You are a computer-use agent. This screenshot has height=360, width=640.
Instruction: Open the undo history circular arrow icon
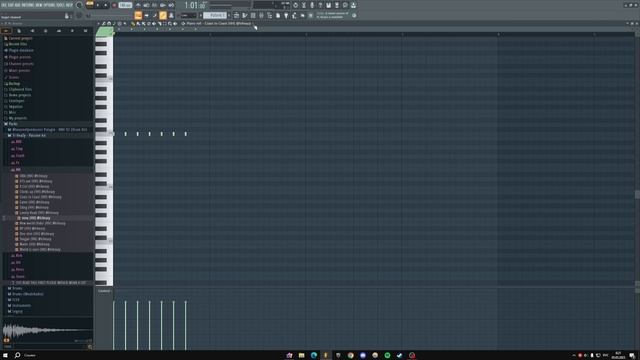coord(296,5)
